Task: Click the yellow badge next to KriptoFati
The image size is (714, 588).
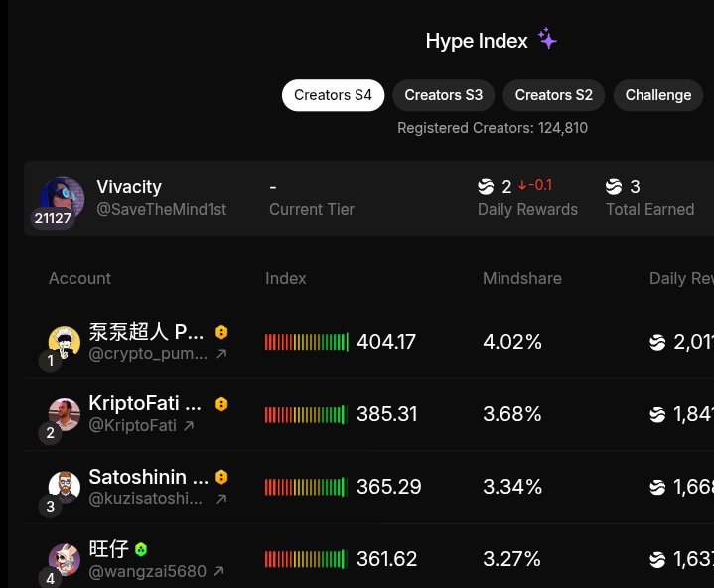Action: point(221,404)
